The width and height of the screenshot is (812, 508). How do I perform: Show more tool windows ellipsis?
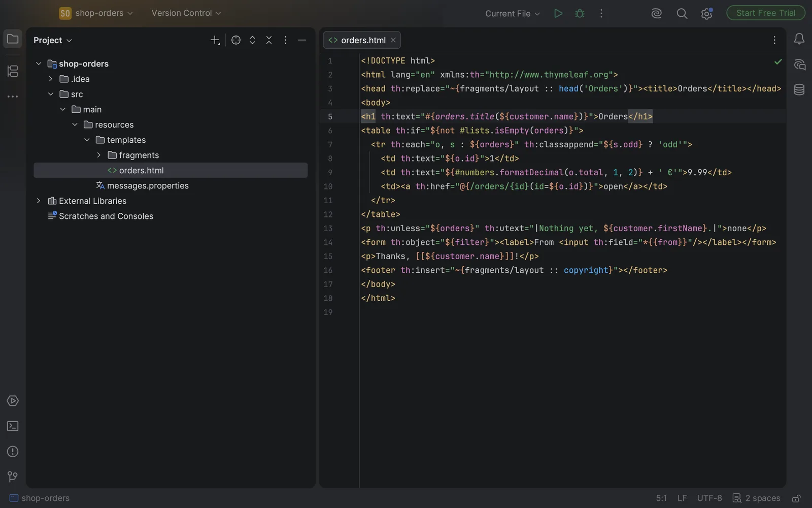[13, 96]
